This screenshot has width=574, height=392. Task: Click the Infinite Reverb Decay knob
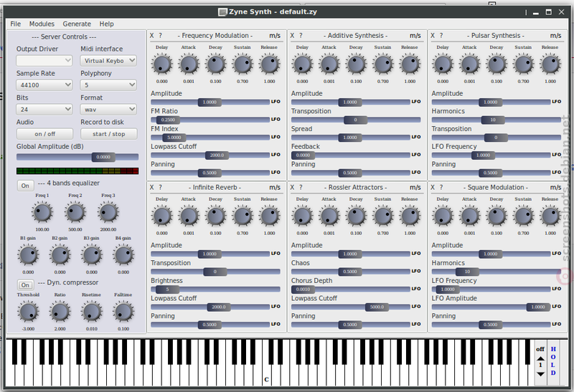pos(216,216)
